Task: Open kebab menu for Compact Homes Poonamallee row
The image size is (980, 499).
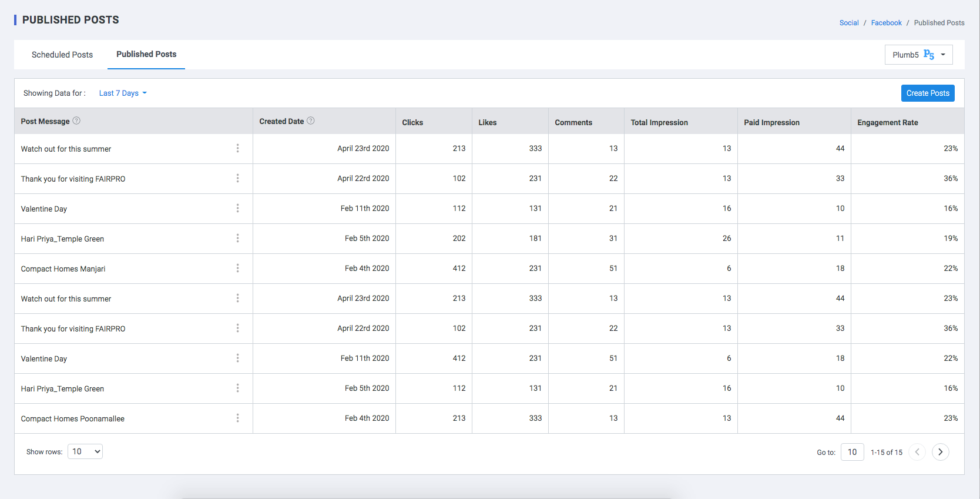Action: (237, 418)
